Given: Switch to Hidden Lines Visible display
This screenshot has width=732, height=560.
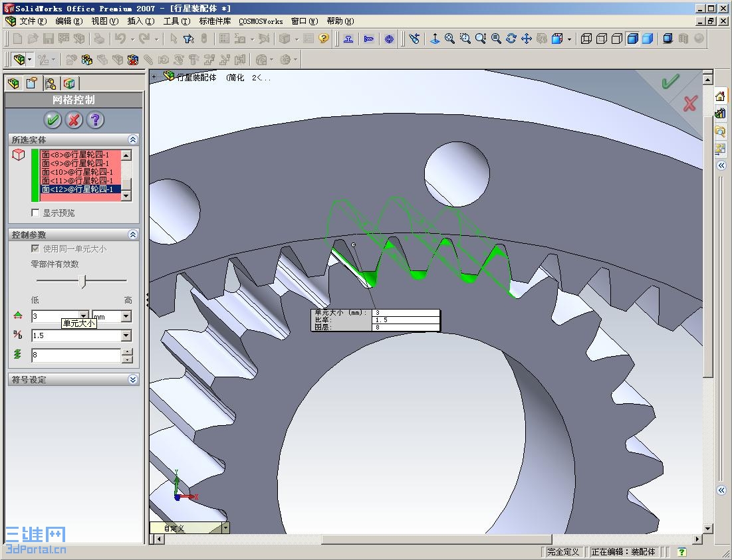Looking at the screenshot, I should tap(602, 39).
